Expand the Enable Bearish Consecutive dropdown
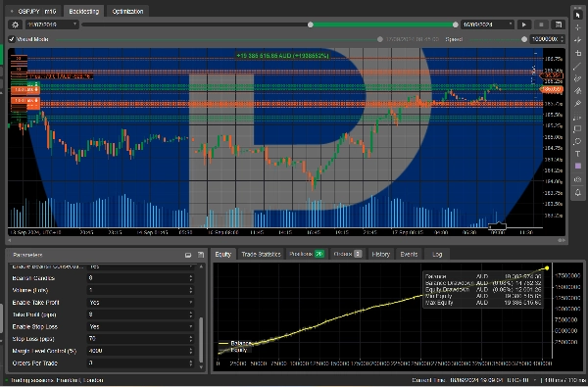Viewport: 588px width, 387px height. tap(140, 266)
